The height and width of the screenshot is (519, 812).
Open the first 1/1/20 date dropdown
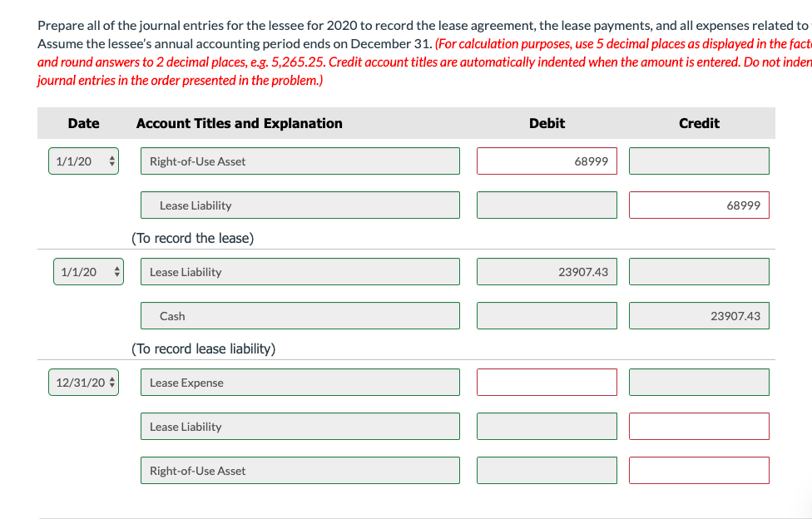[x=83, y=161]
